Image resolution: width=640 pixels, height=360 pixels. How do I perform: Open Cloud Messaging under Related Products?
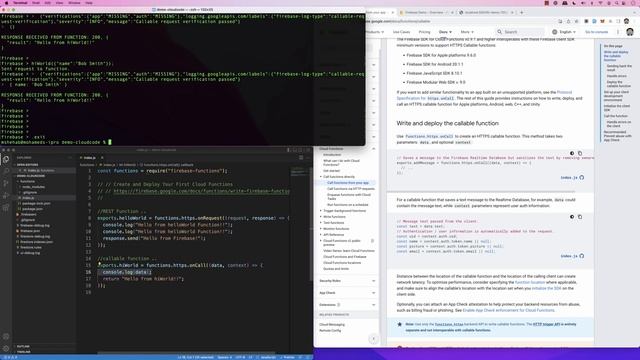tap(332, 324)
